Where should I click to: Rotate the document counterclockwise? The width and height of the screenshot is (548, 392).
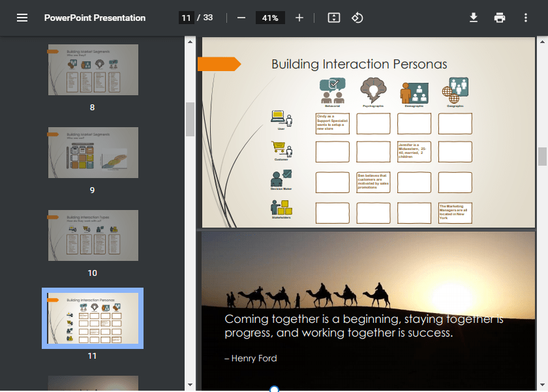click(x=357, y=18)
